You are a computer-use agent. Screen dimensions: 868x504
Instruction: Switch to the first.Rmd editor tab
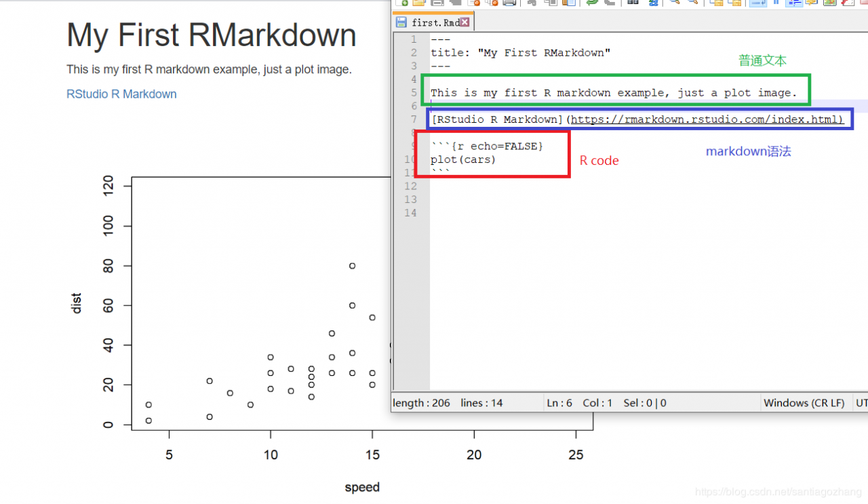434,22
